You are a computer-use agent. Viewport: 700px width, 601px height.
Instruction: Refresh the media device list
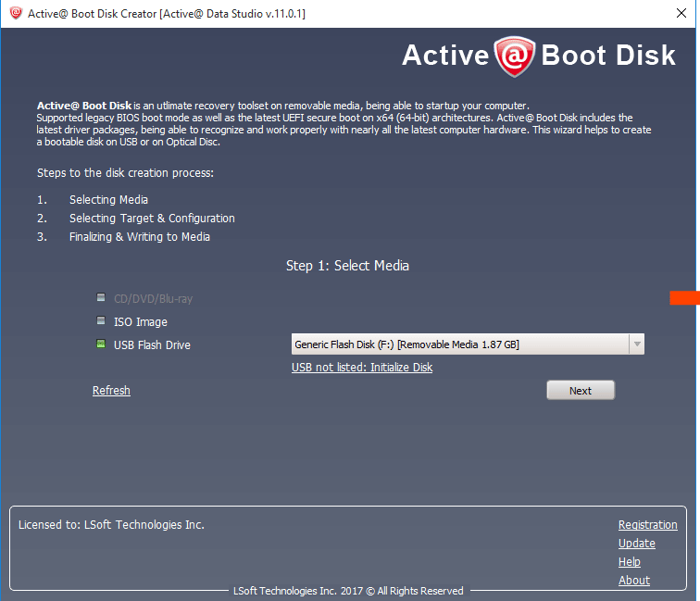[x=111, y=391]
